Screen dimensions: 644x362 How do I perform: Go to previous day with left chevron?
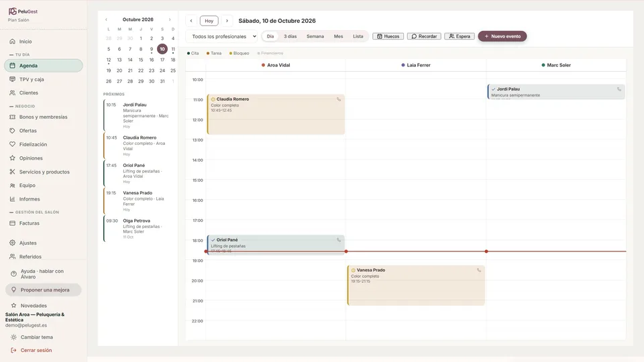pyautogui.click(x=191, y=21)
